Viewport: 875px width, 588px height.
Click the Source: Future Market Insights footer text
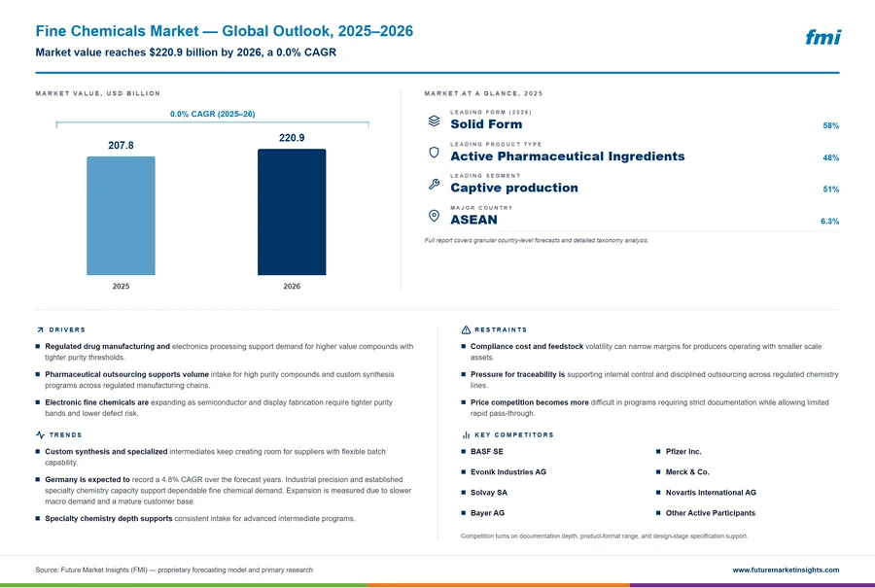[x=174, y=570]
